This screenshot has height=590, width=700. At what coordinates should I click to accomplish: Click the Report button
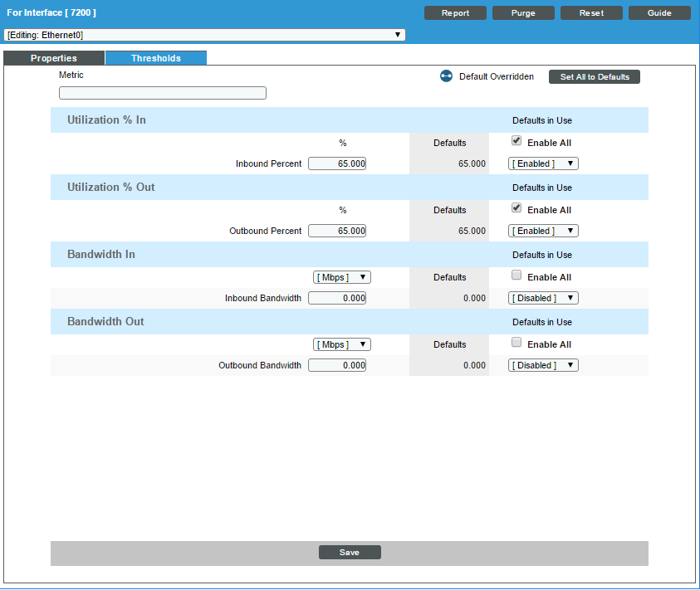pos(455,12)
